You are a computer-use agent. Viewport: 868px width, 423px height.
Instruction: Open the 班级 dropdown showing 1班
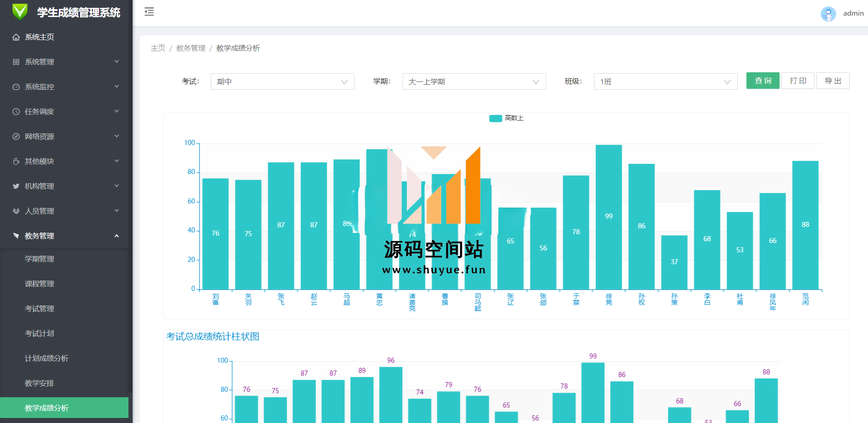(x=666, y=81)
